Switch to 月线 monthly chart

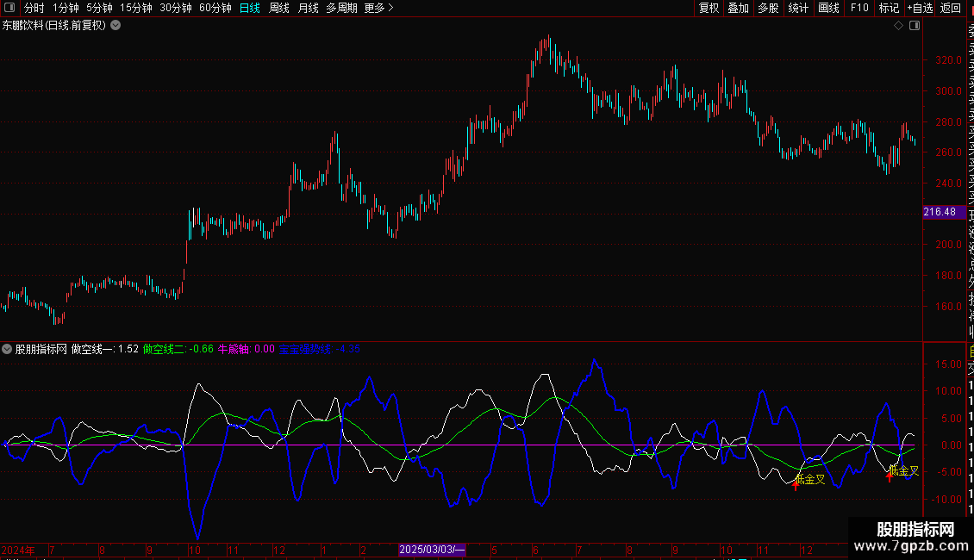(x=308, y=8)
